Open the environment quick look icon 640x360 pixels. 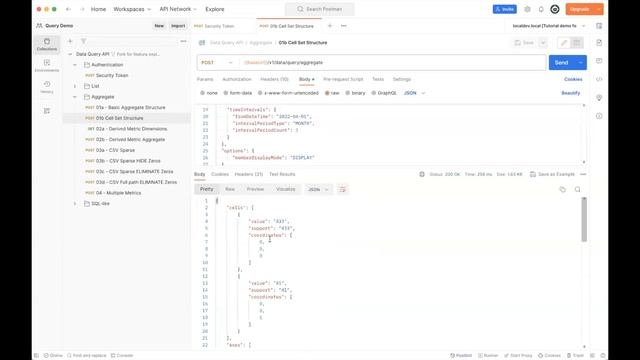tap(599, 26)
